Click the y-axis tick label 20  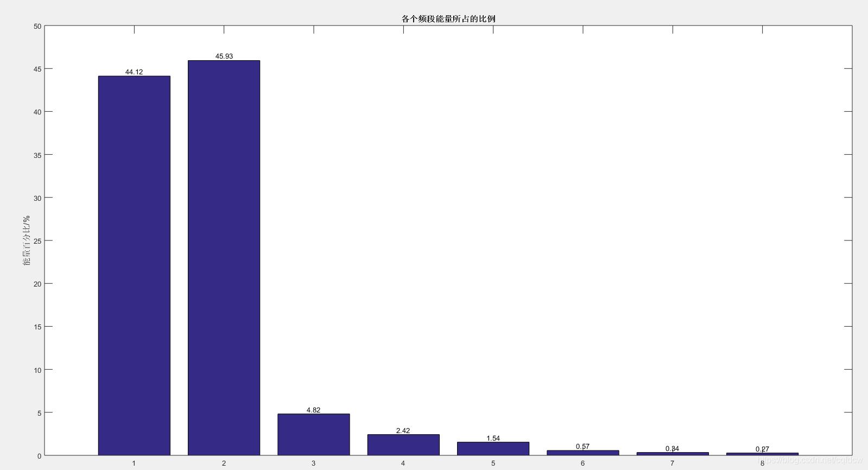(x=37, y=284)
